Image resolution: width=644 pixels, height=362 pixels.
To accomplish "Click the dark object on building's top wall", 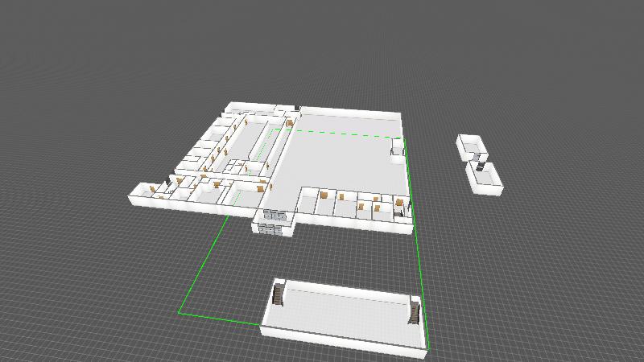I will point(298,107).
